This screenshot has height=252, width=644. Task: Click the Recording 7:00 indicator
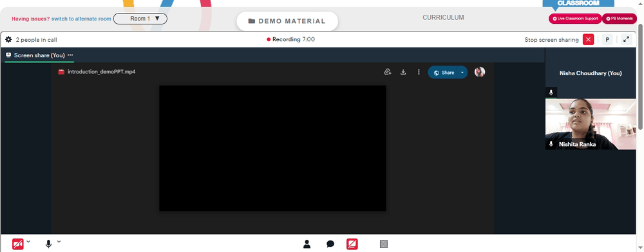click(291, 40)
